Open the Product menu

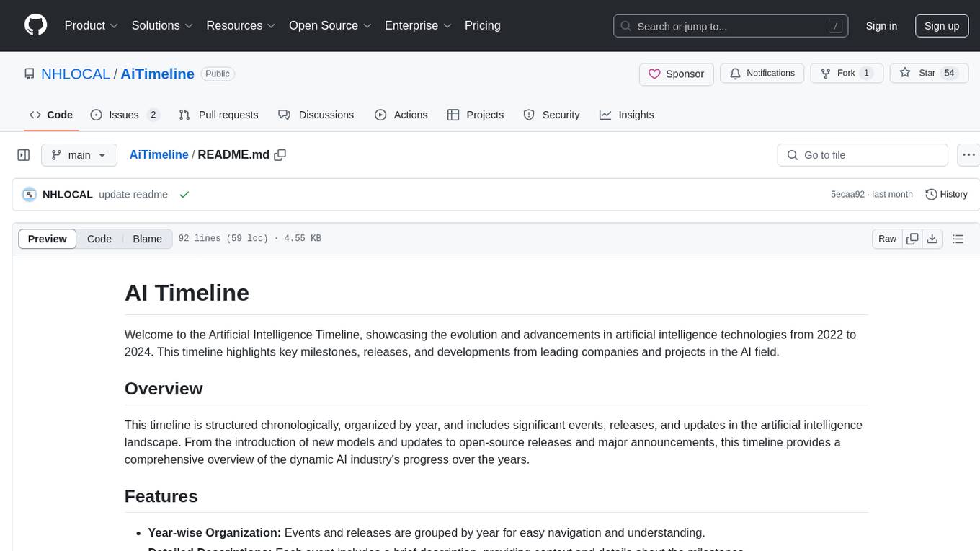(x=92, y=25)
